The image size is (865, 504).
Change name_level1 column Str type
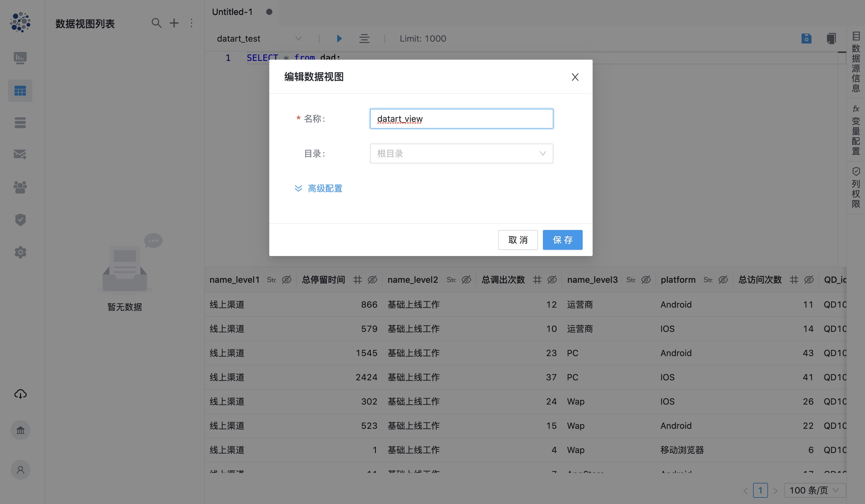272,280
